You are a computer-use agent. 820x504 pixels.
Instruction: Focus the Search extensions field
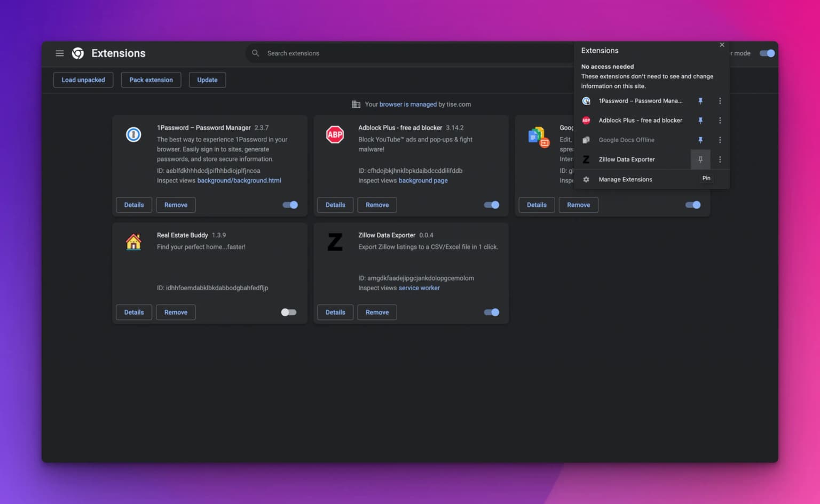411,53
